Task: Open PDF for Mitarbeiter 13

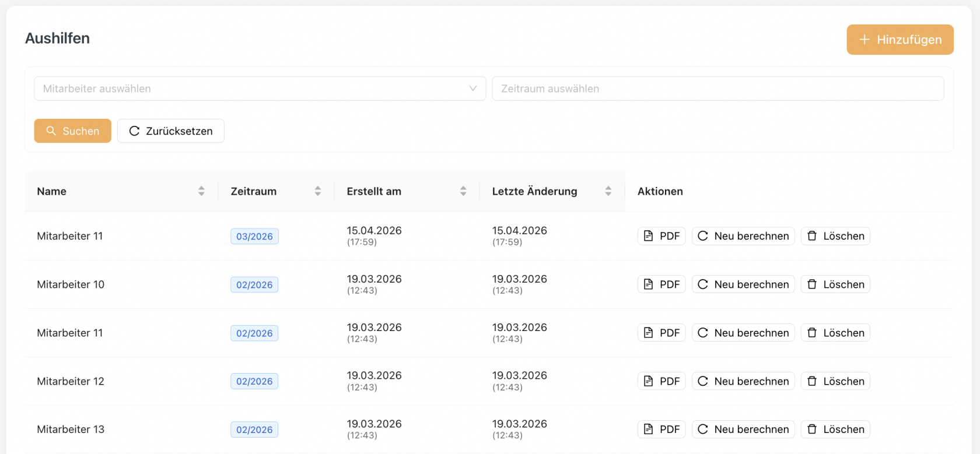Action: coord(661,430)
